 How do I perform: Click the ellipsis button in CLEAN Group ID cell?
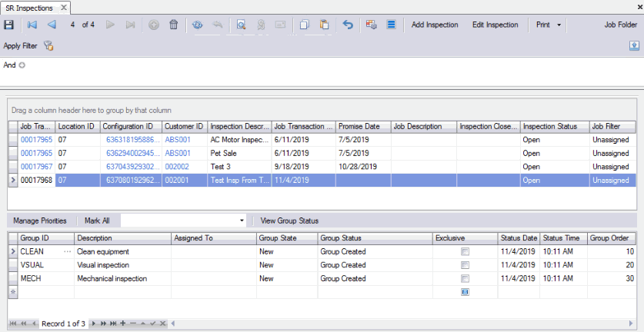click(x=67, y=251)
